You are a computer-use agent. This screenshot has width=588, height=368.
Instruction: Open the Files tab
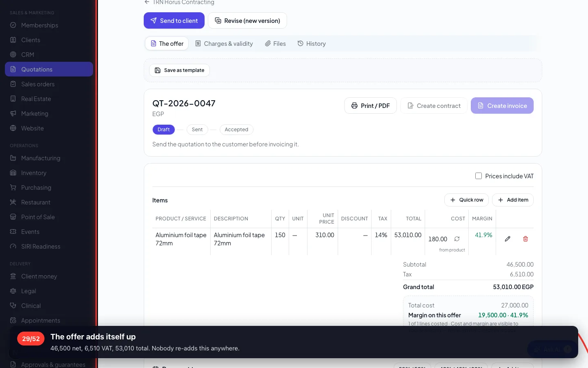[275, 44]
